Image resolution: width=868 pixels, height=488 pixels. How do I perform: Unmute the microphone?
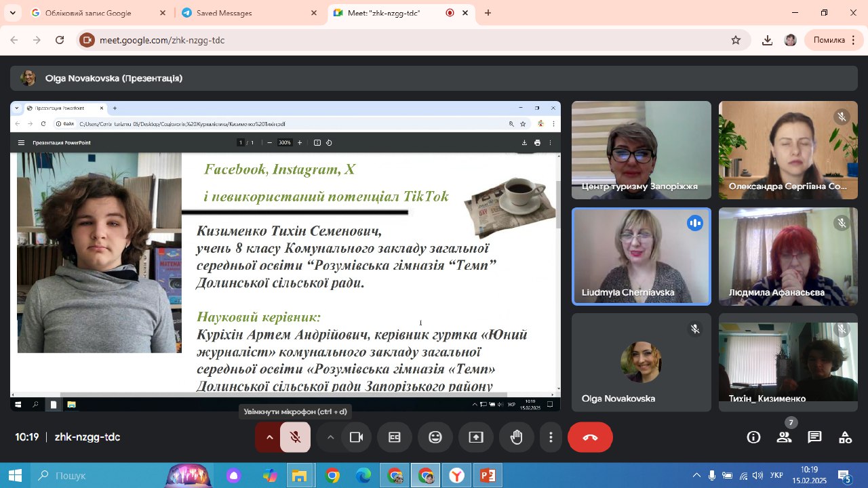pos(295,437)
